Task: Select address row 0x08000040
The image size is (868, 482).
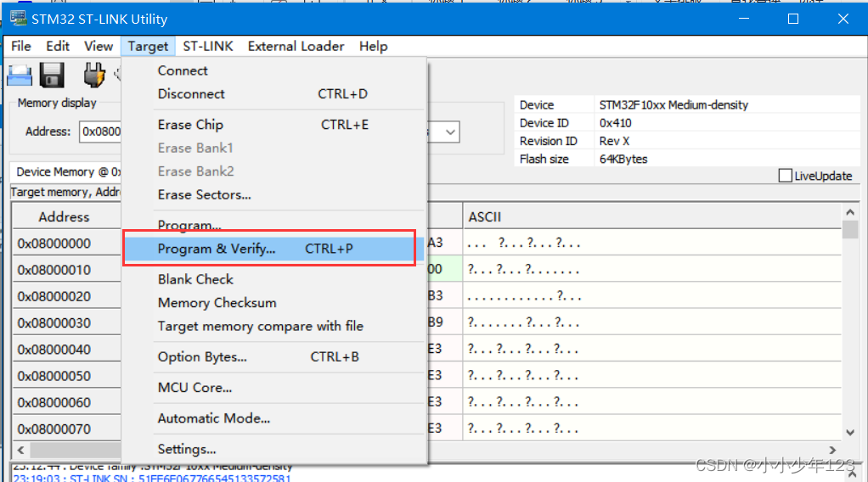Action: [x=54, y=350]
